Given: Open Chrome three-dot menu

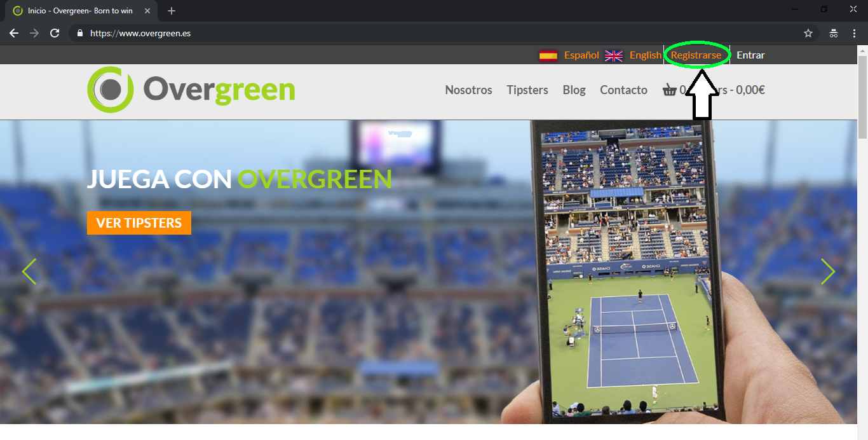Looking at the screenshot, I should pos(854,33).
